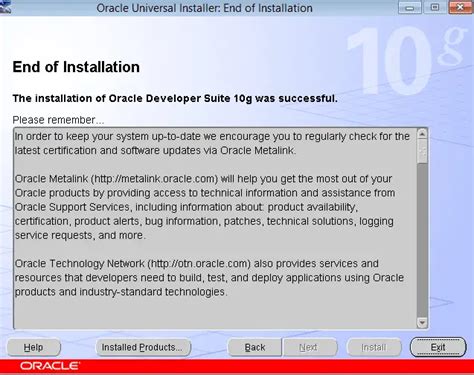Image resolution: width=474 pixels, height=375 pixels.
Task: Click the 'installation ... was successful' message
Action: tap(175, 98)
